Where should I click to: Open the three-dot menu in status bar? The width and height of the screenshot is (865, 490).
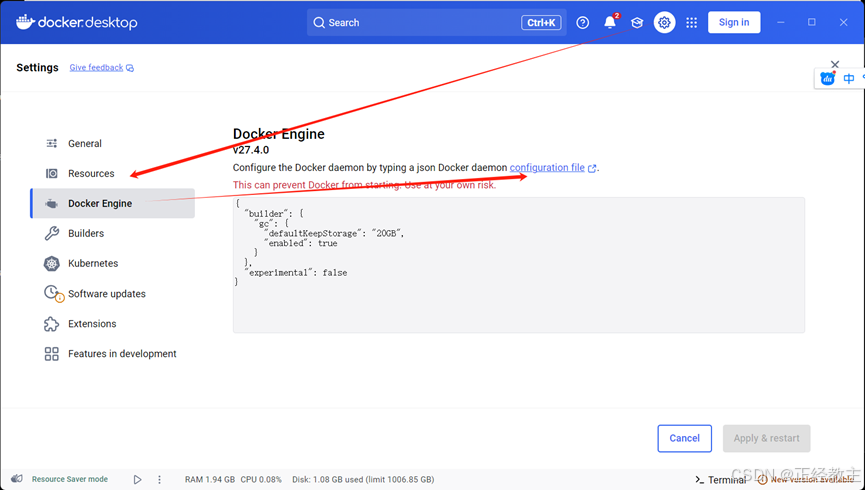(x=159, y=480)
